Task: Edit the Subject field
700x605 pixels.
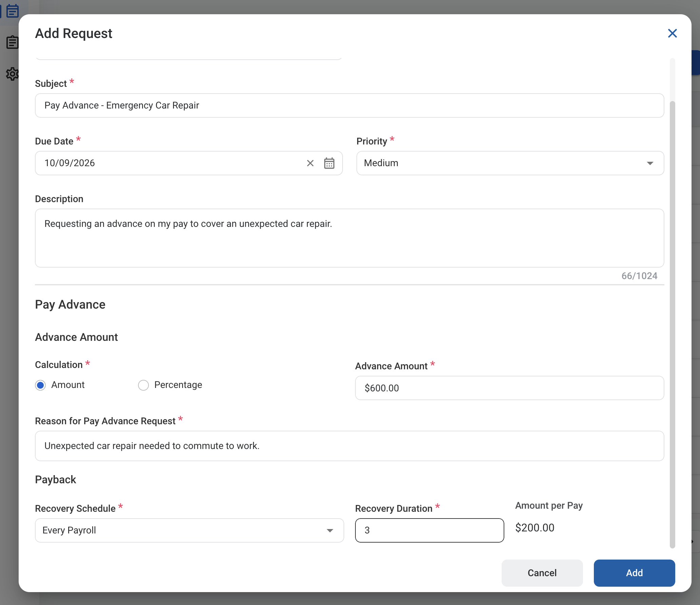Action: click(x=349, y=105)
